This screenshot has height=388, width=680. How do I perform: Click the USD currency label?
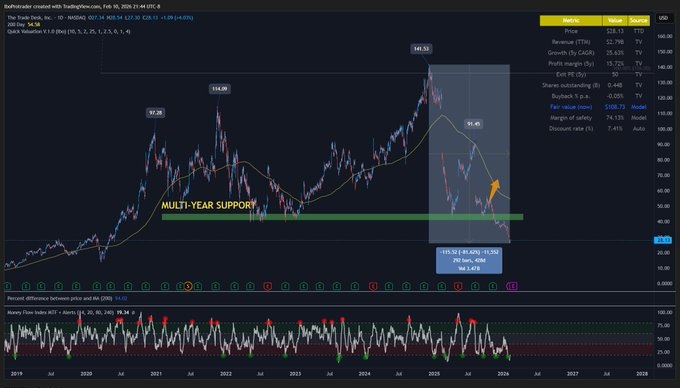coord(663,18)
